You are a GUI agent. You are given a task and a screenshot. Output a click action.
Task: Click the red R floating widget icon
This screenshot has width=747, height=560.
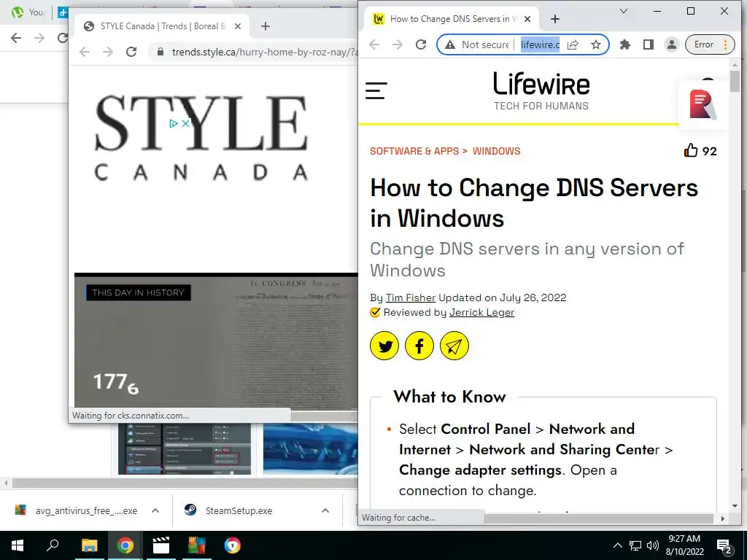[x=703, y=104]
